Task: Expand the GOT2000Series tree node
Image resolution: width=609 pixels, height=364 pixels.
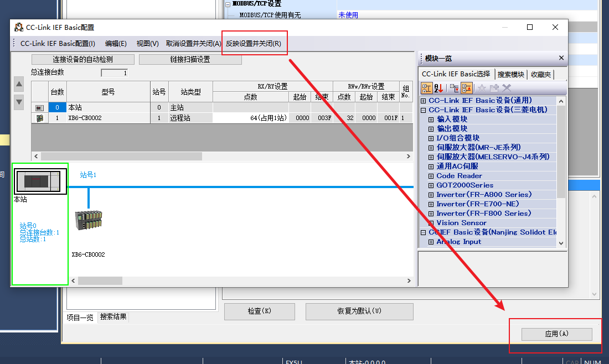Action: pyautogui.click(x=431, y=185)
